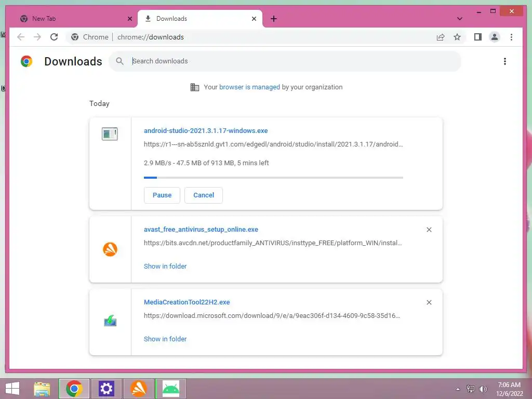This screenshot has height=399, width=532.
Task: Click the browser forward arrow
Action: (37, 37)
